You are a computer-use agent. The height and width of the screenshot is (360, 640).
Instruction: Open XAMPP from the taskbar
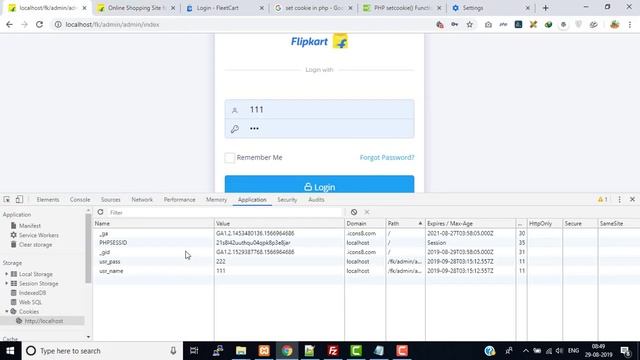point(264,351)
